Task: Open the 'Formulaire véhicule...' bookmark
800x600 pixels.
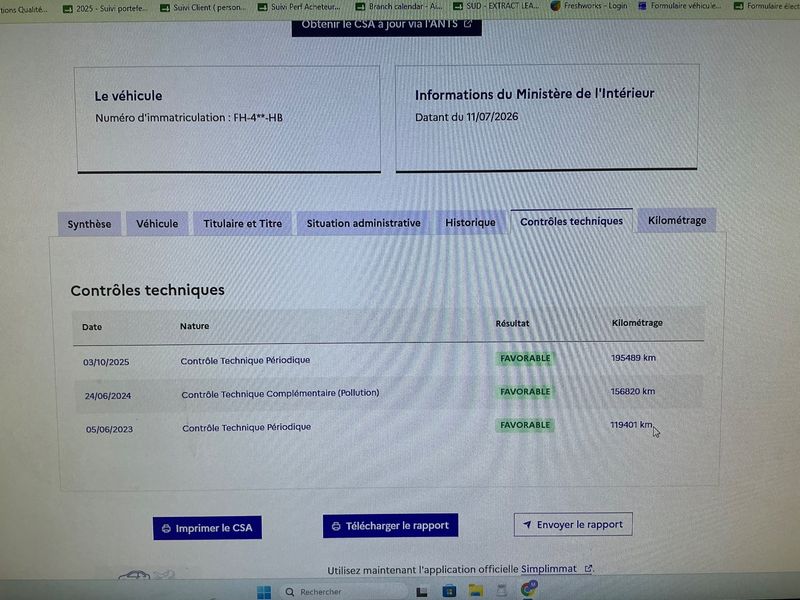Action: (x=680, y=6)
